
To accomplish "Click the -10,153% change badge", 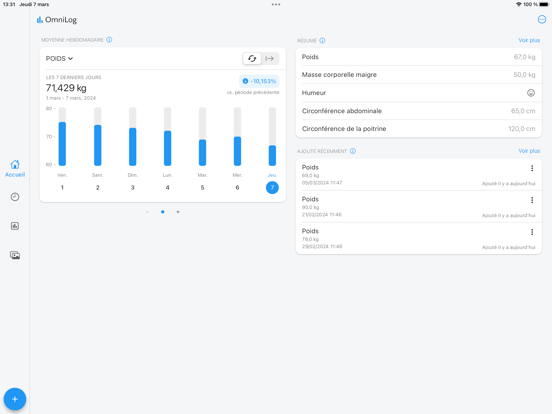I will click(x=259, y=81).
